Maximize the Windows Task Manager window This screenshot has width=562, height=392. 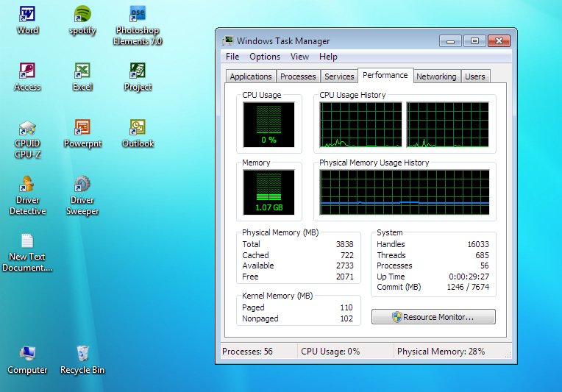[474, 41]
